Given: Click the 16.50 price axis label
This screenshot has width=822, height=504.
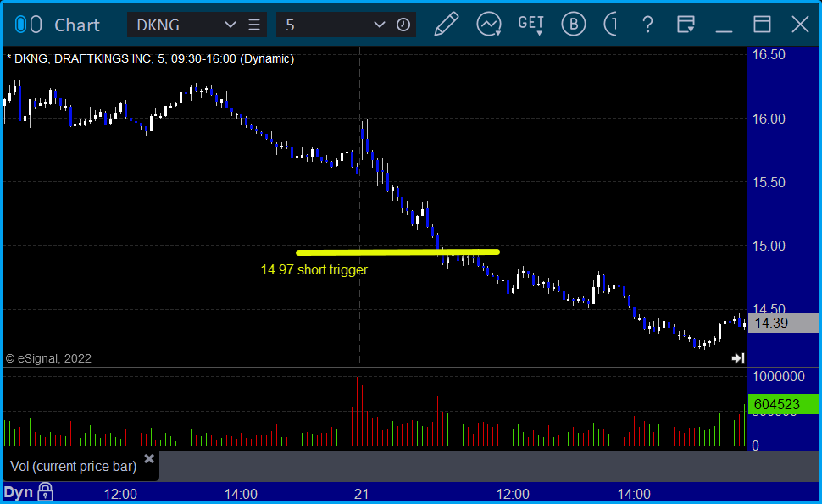Looking at the screenshot, I should point(769,55).
